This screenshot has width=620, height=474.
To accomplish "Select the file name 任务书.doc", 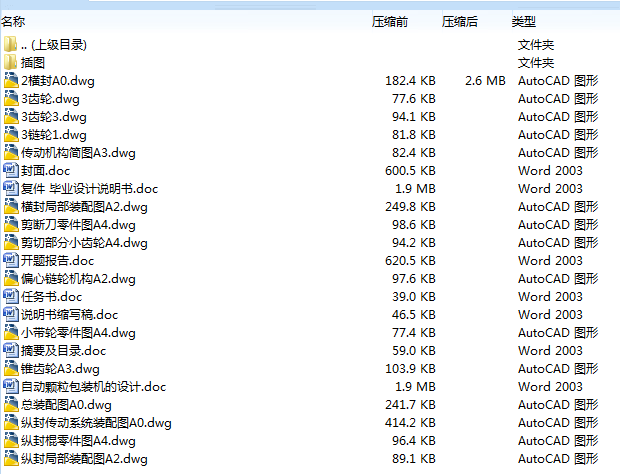I will coord(51,296).
